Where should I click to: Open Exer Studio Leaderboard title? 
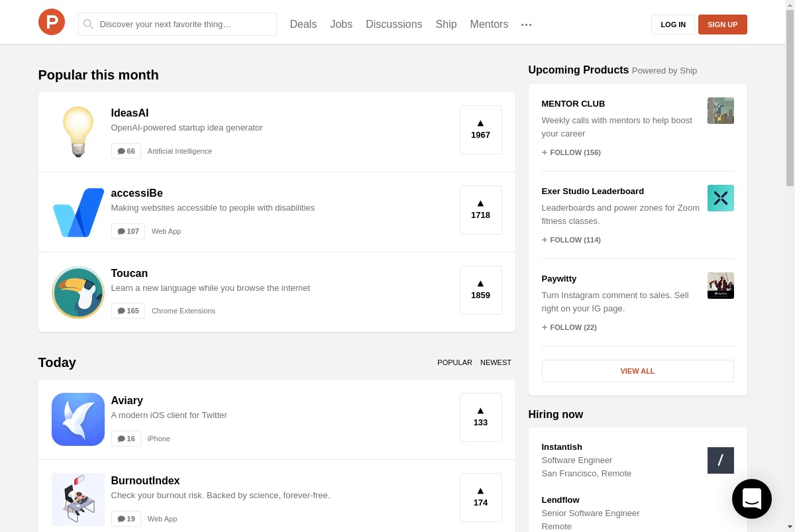tap(593, 191)
